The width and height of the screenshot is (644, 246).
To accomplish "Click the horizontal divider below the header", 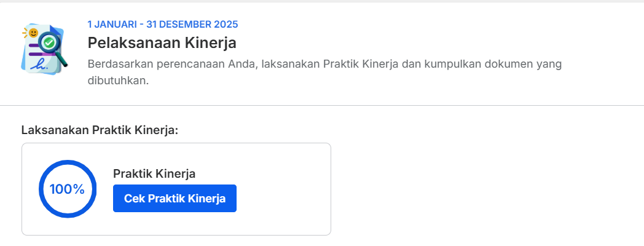I will tap(322, 105).
